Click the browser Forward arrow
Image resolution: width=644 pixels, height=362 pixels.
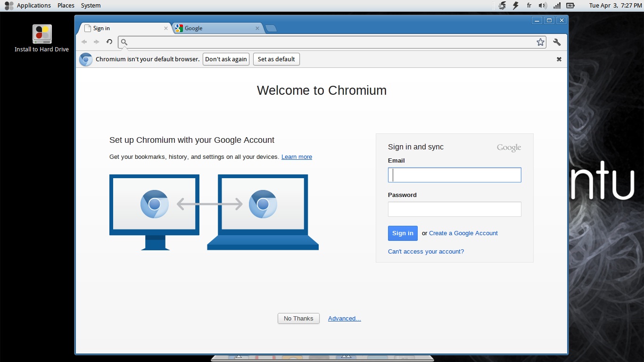click(97, 42)
